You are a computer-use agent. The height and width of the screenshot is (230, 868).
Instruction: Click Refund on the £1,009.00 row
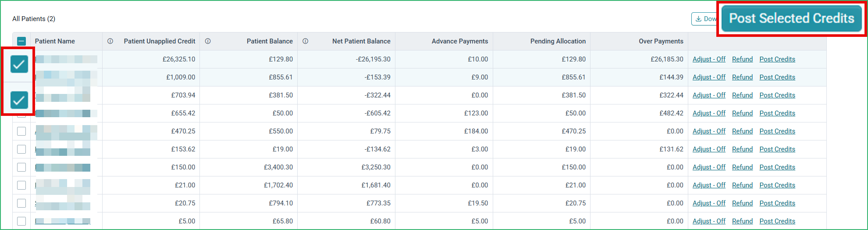pyautogui.click(x=742, y=77)
